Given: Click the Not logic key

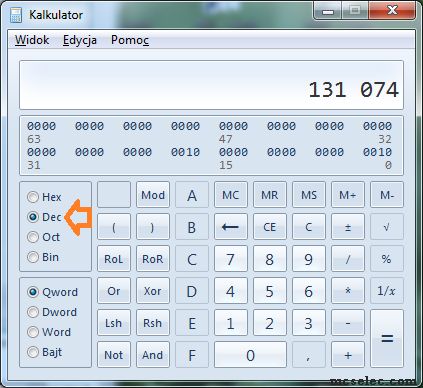Looking at the screenshot, I should [114, 355].
